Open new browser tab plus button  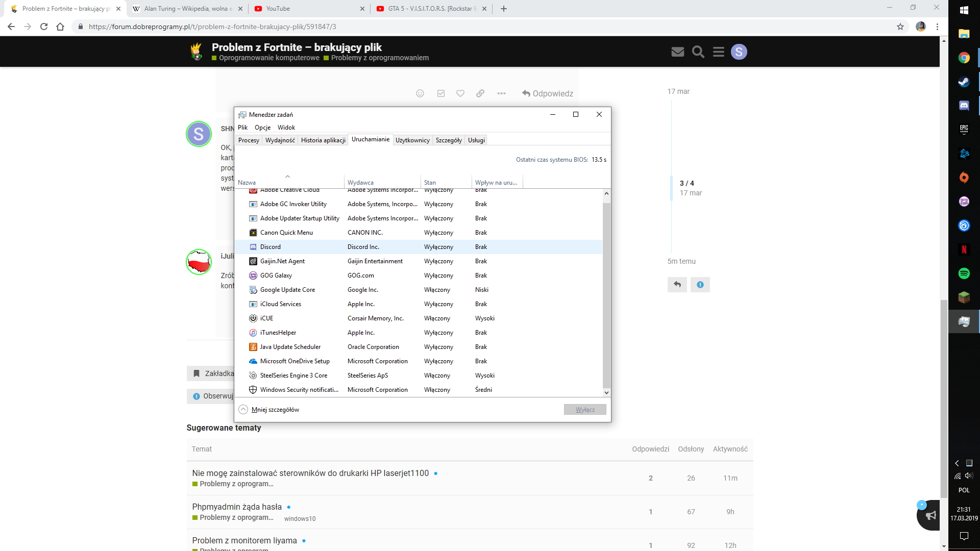[x=504, y=9]
